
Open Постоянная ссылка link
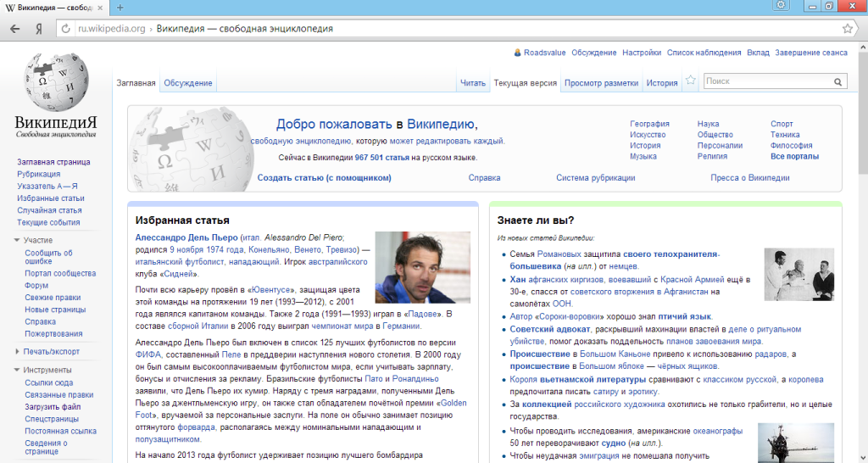60,432
